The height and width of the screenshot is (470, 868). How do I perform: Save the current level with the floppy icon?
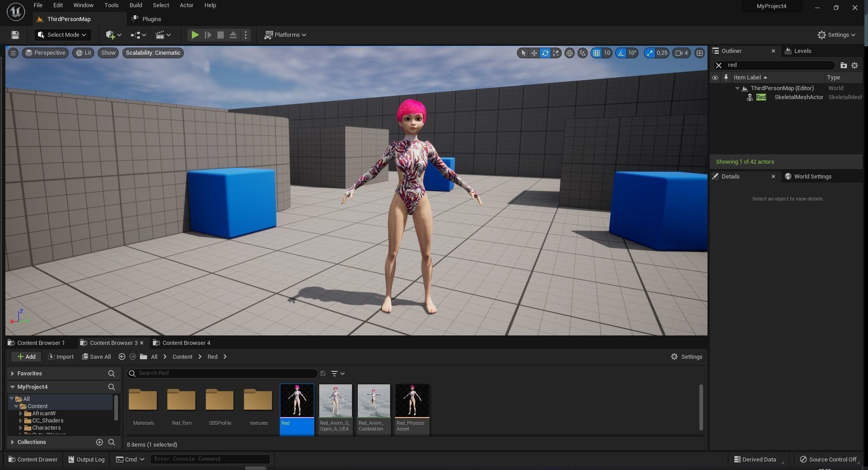[15, 35]
